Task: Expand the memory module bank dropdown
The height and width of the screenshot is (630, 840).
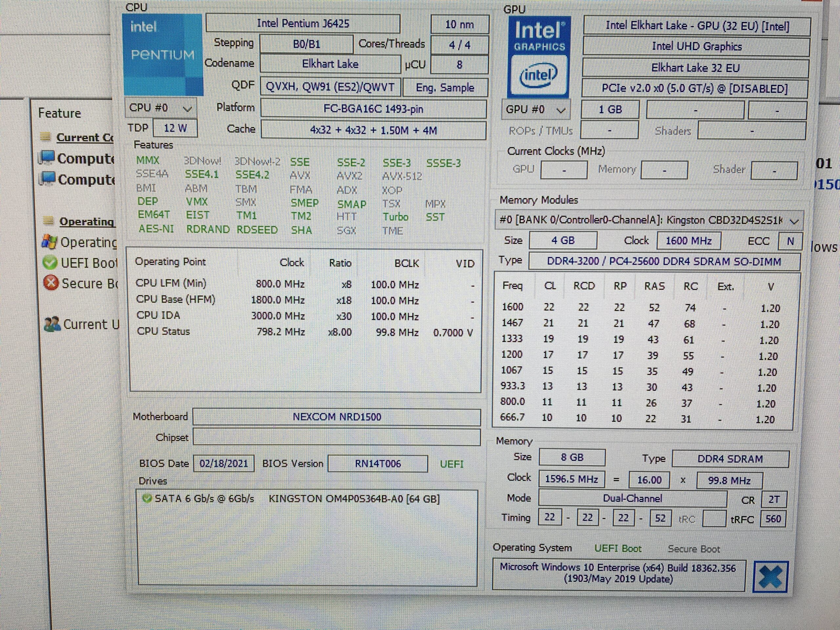Action: point(649,220)
